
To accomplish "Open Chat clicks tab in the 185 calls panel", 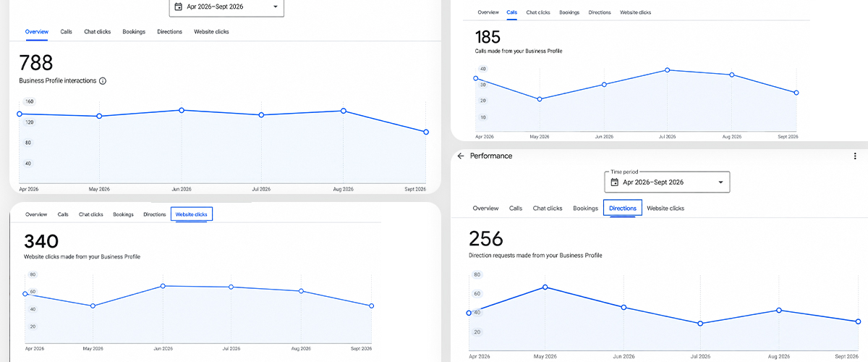I will tap(538, 12).
